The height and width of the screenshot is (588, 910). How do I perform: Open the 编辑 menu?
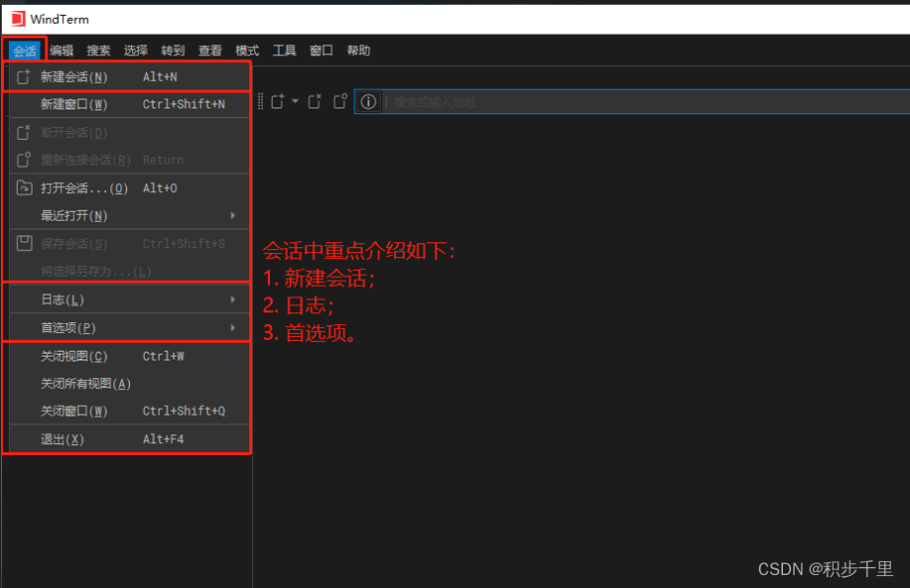click(62, 51)
